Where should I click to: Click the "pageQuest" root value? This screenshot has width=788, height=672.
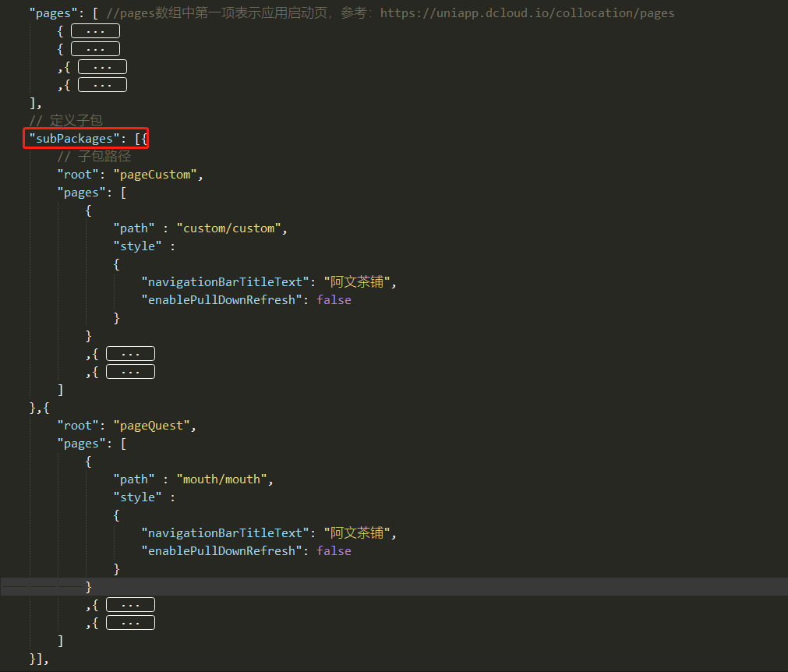point(151,426)
